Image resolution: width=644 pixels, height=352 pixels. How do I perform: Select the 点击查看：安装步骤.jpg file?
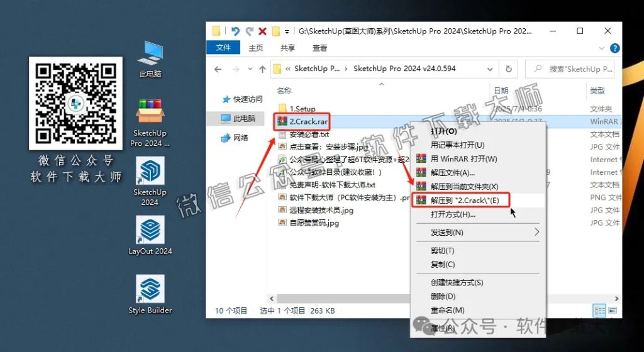pyautogui.click(x=323, y=147)
